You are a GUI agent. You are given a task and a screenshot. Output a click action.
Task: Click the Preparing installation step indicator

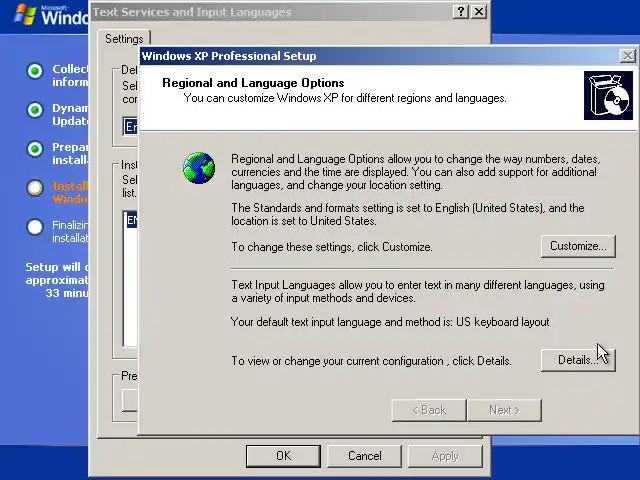click(35, 149)
